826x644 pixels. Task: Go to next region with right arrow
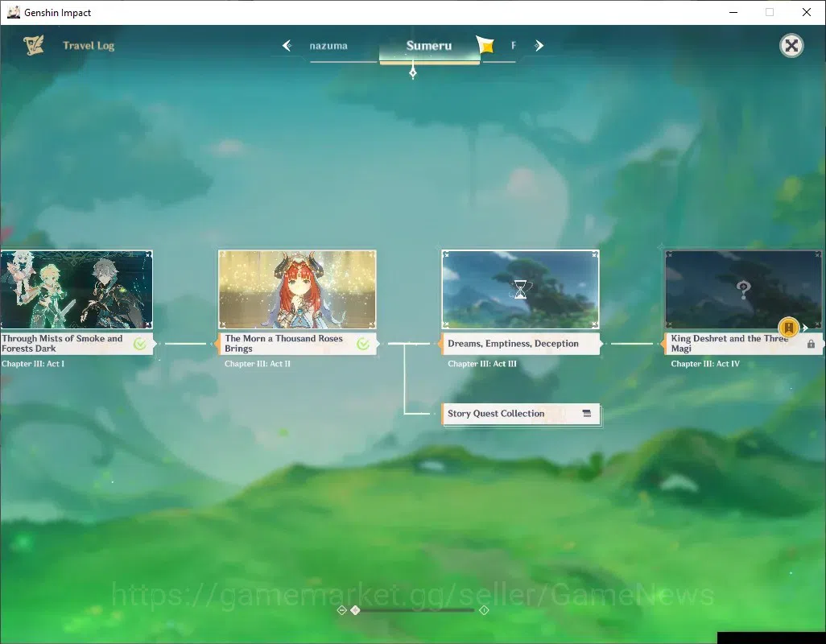(539, 46)
